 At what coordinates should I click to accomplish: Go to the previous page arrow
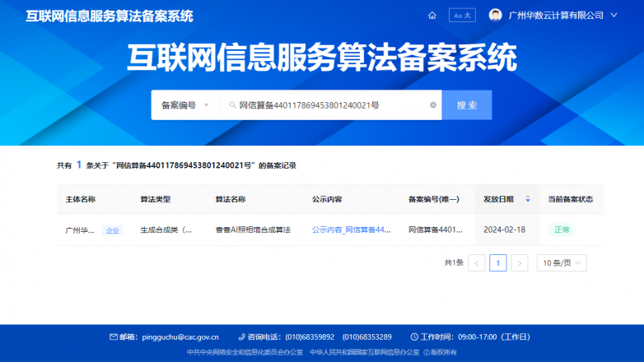(x=476, y=263)
